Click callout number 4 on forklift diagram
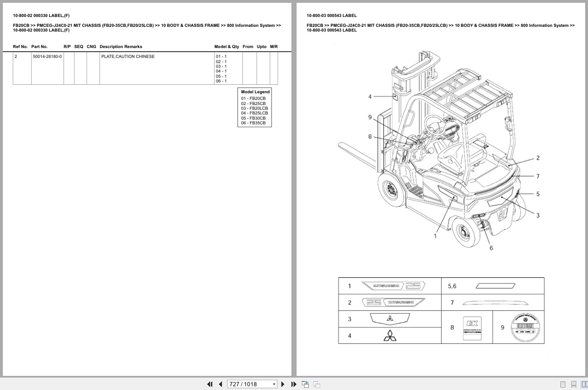Viewport: 588px width, 390px height. coord(370,97)
